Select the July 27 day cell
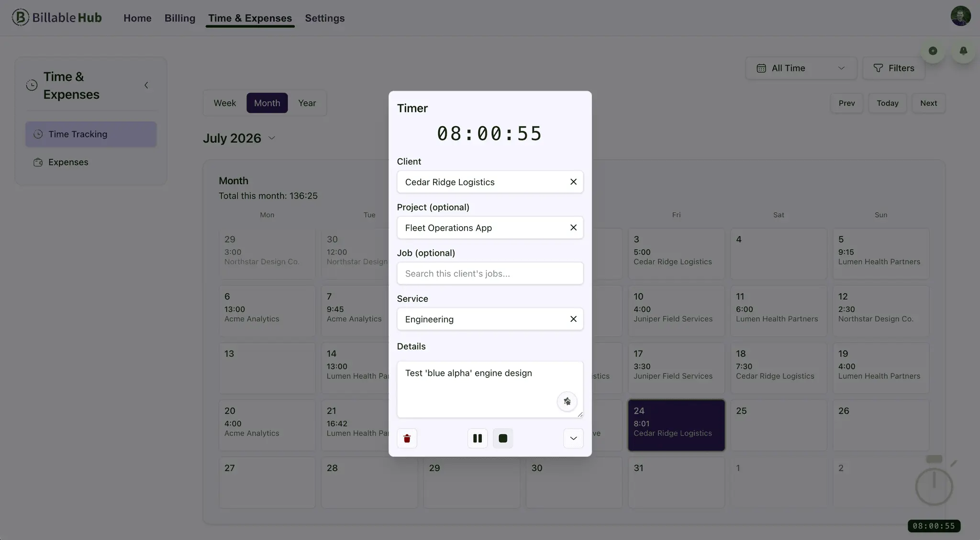The height and width of the screenshot is (540, 980). click(x=267, y=483)
